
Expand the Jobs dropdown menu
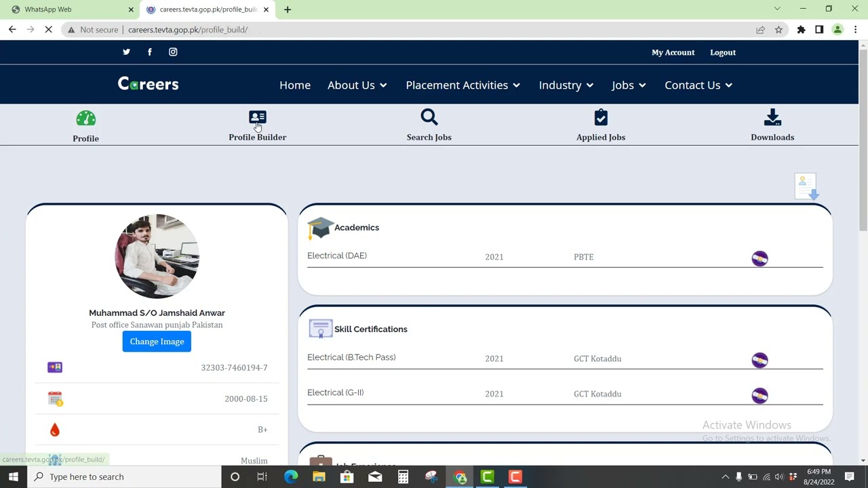pyautogui.click(x=629, y=85)
